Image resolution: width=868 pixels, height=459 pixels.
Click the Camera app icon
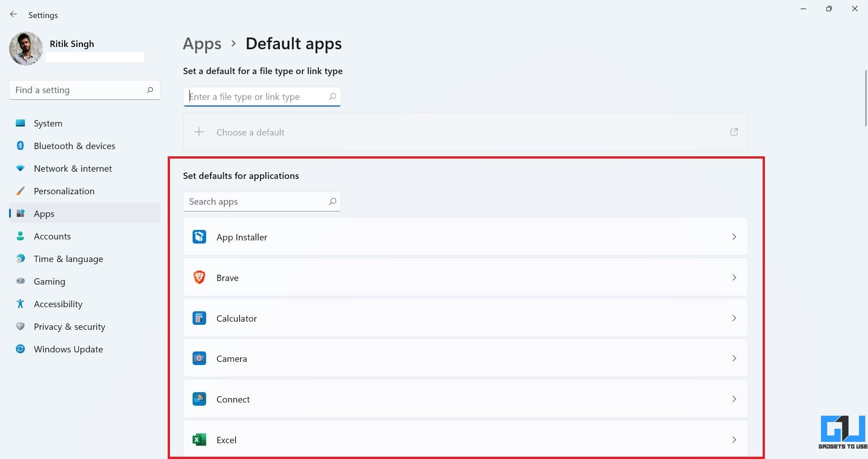tap(199, 359)
